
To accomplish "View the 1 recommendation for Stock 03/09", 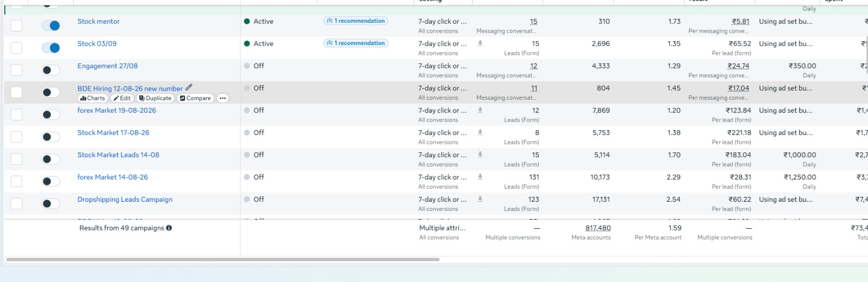I will click(x=356, y=43).
